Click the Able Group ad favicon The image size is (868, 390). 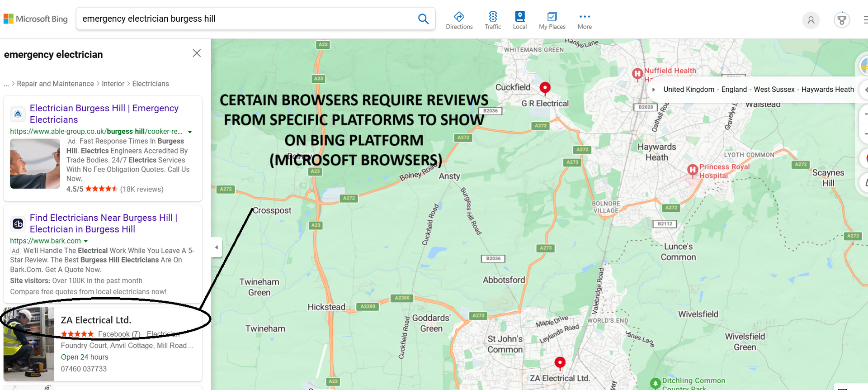point(18,114)
